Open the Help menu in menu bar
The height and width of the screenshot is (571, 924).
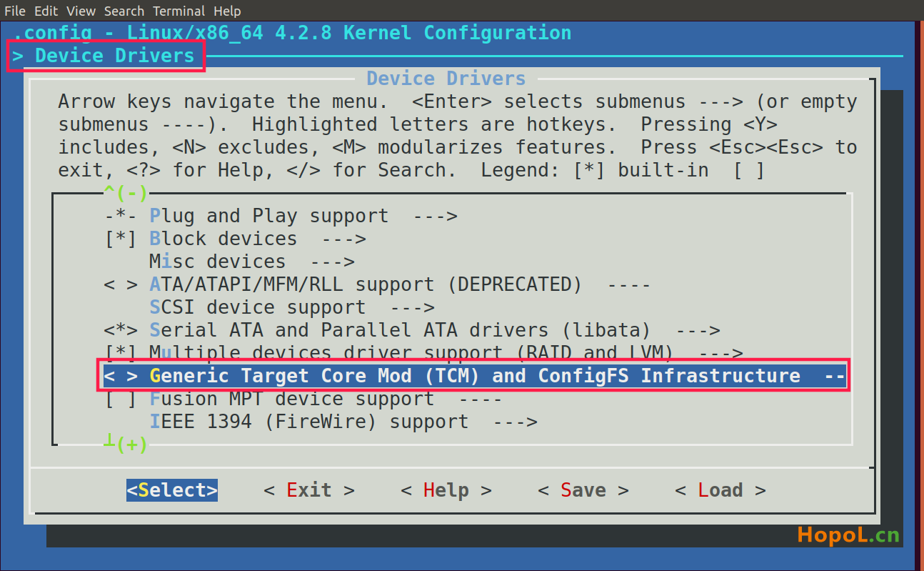tap(227, 11)
